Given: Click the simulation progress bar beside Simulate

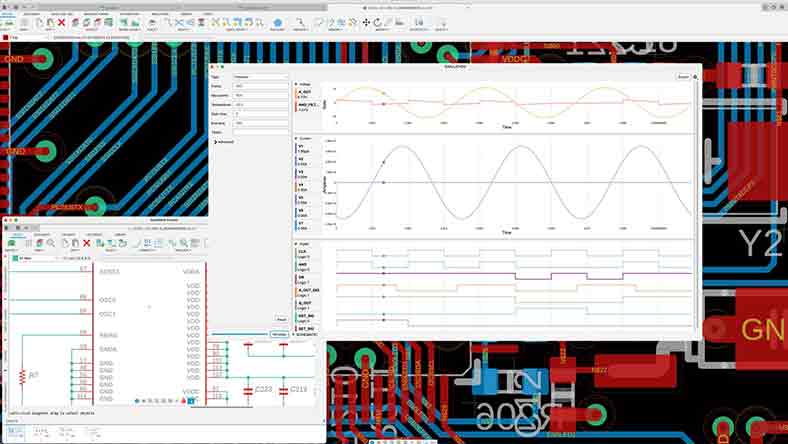Looking at the screenshot, I should click(x=239, y=334).
